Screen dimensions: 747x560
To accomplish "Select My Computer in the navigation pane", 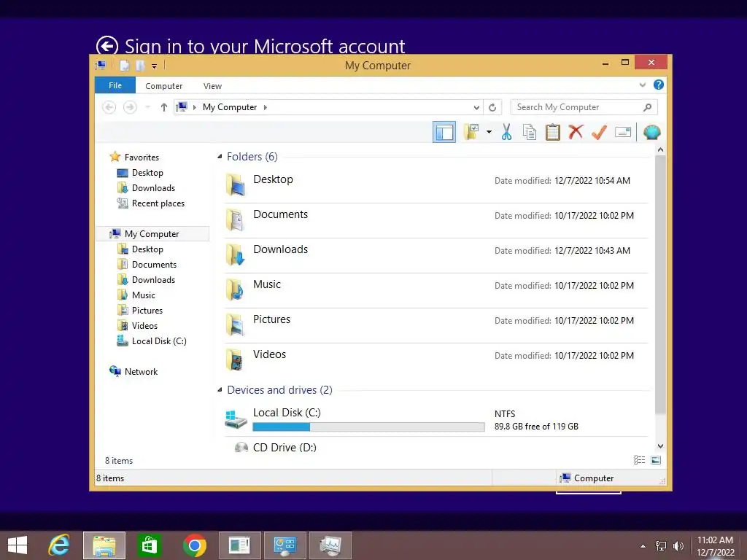I will (152, 234).
